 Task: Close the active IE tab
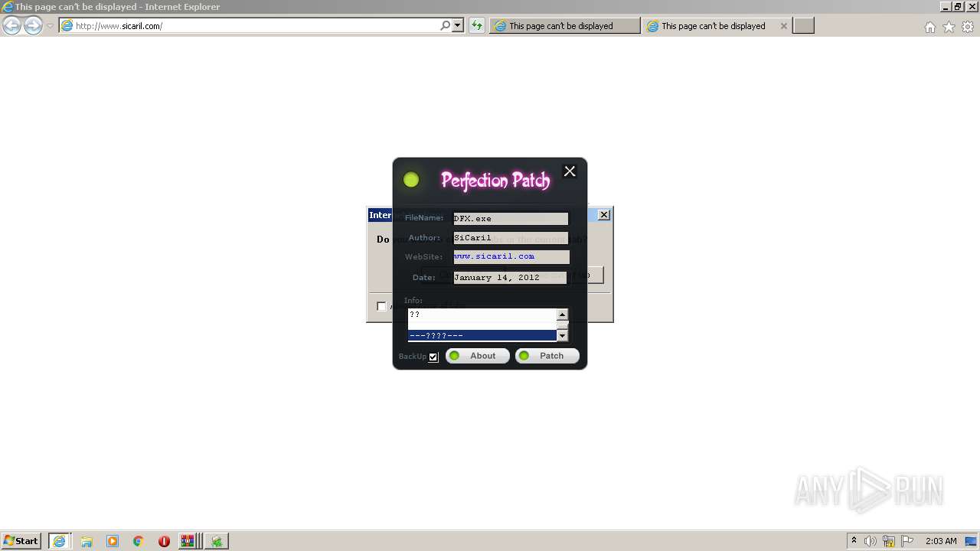tap(783, 26)
